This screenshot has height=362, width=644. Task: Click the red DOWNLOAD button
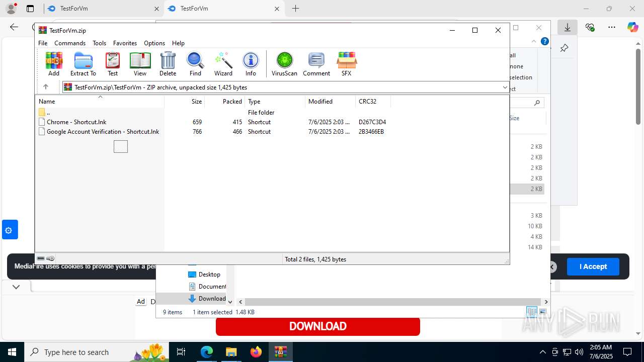[x=318, y=326]
